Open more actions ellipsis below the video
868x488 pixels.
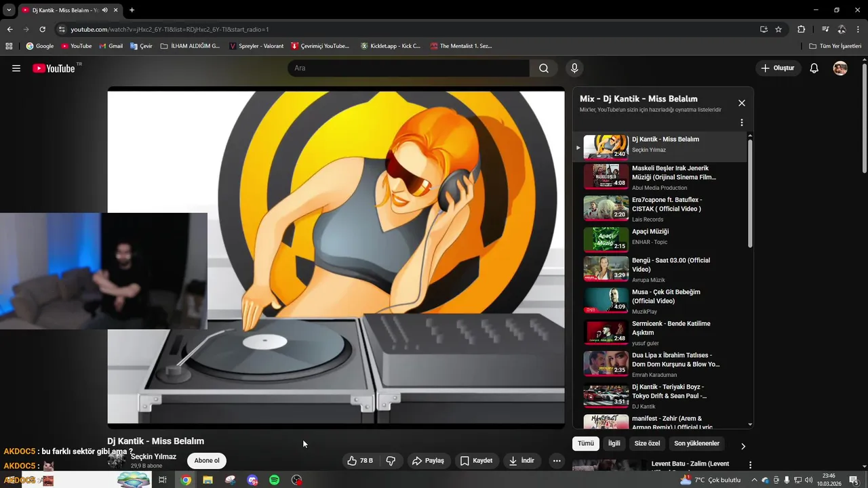point(557,461)
